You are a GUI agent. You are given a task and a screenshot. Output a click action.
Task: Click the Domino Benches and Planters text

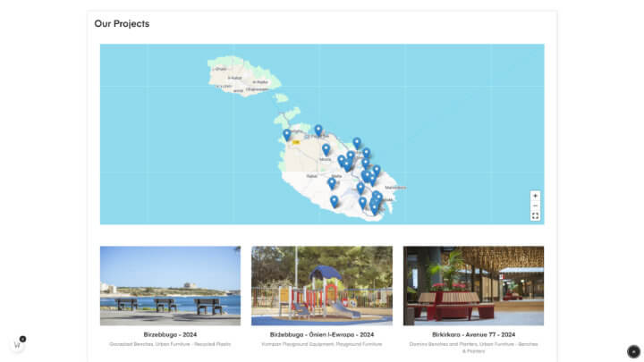click(x=473, y=343)
